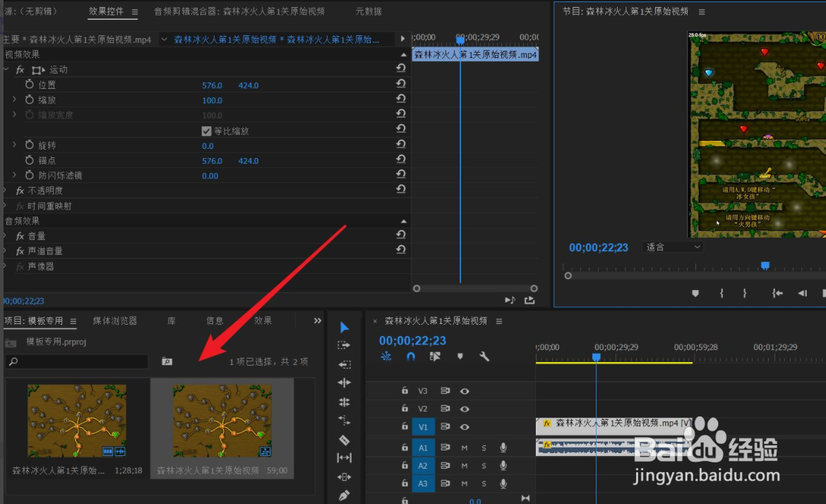This screenshot has width=826, height=504.
Task: Open effect controls panel menu
Action: click(x=135, y=11)
